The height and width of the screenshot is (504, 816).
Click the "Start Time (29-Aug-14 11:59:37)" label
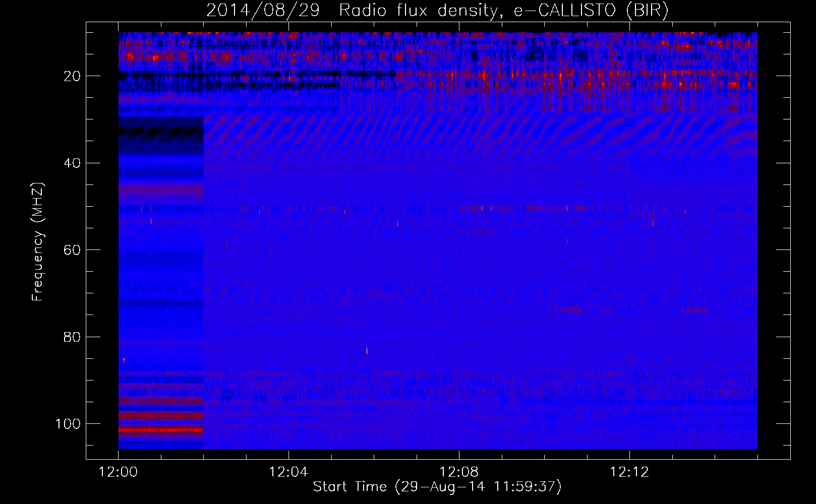(x=437, y=487)
